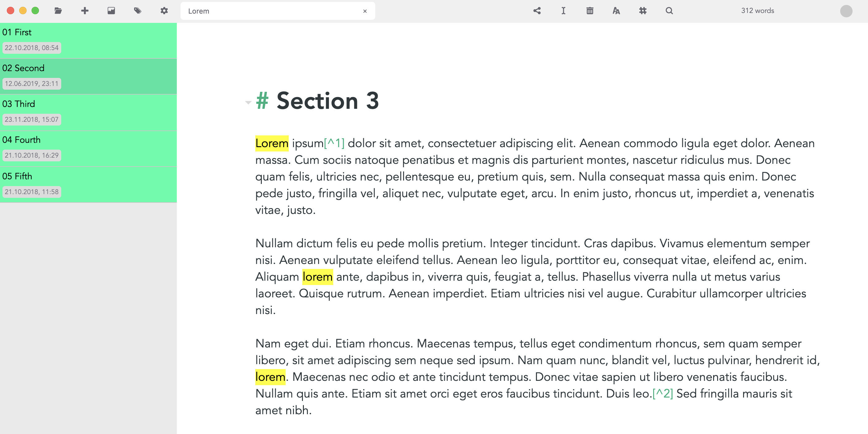Open a directory with the folder icon
Viewport: 868px width, 434px height.
click(x=58, y=11)
